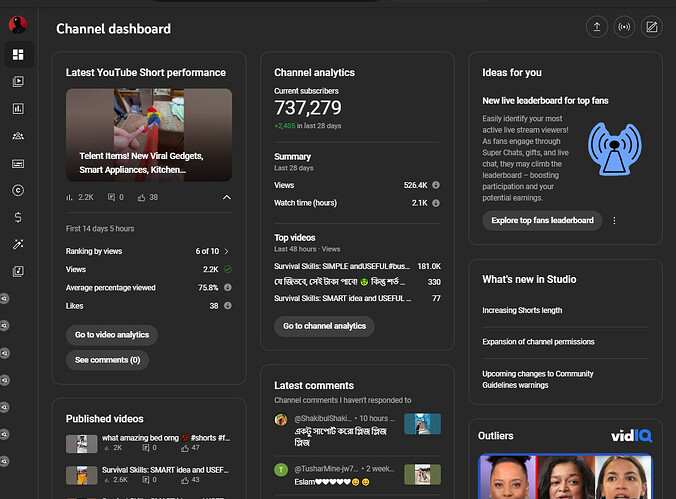The height and width of the screenshot is (499, 676).
Task: Open latest Short Telent Items thumbnail
Action: coord(149,135)
